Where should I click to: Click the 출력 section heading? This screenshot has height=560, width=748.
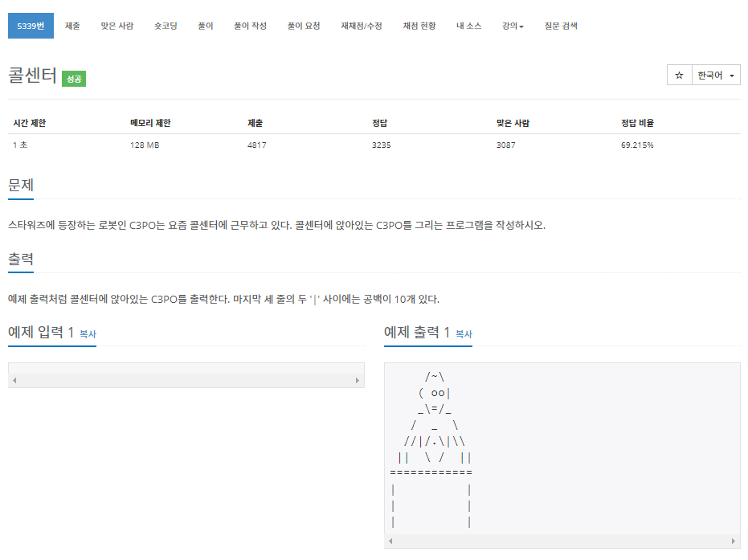21,259
